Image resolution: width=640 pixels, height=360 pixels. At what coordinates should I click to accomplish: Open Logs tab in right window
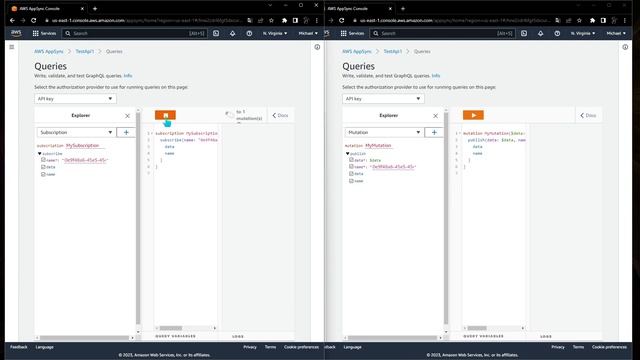pos(546,336)
